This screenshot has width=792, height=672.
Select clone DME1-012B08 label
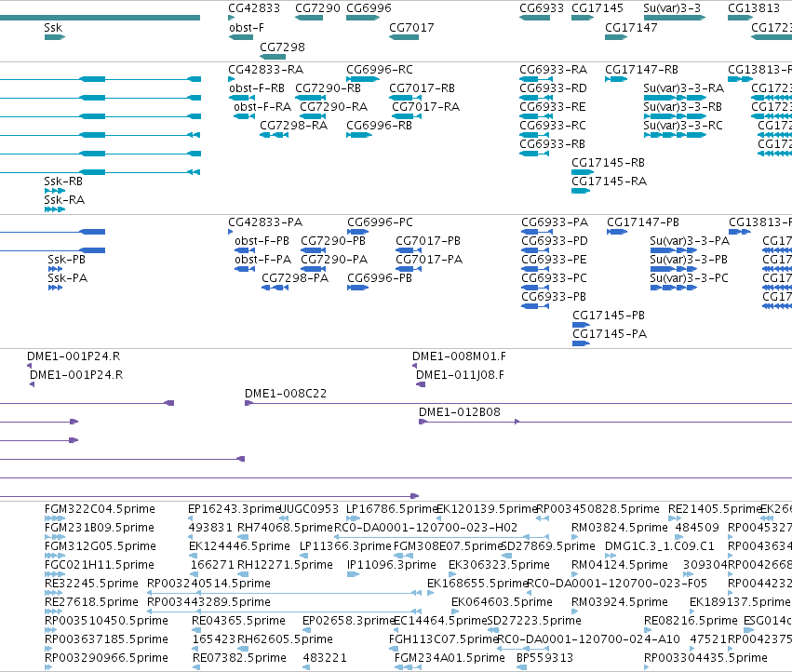click(460, 411)
